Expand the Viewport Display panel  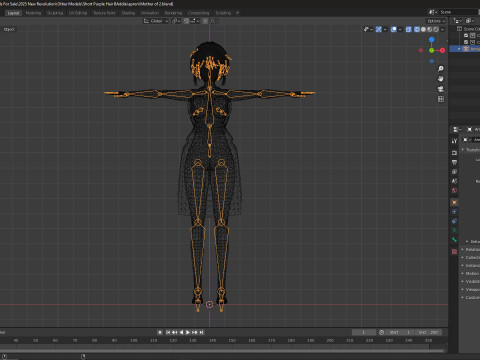463,289
